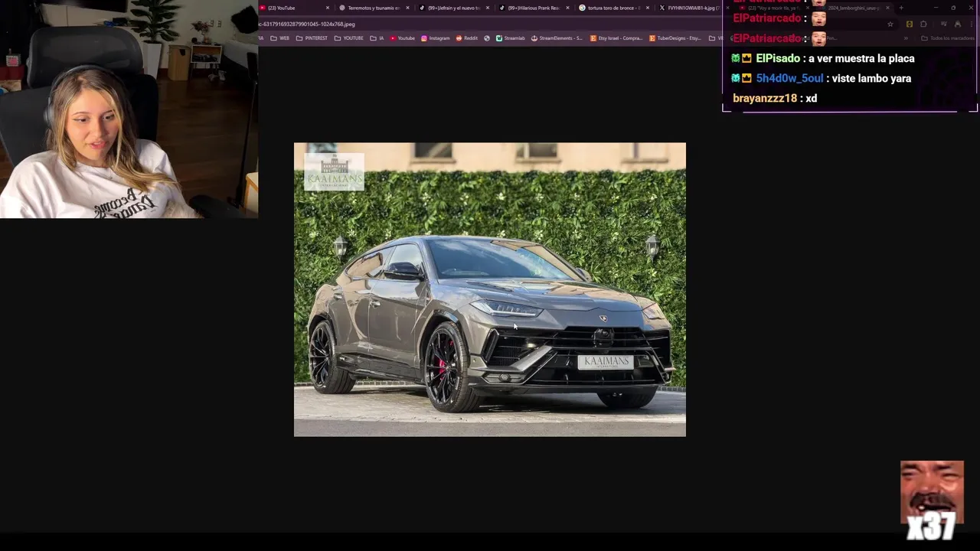The height and width of the screenshot is (551, 980).
Task: Open the Youtube bookmark
Action: point(402,38)
